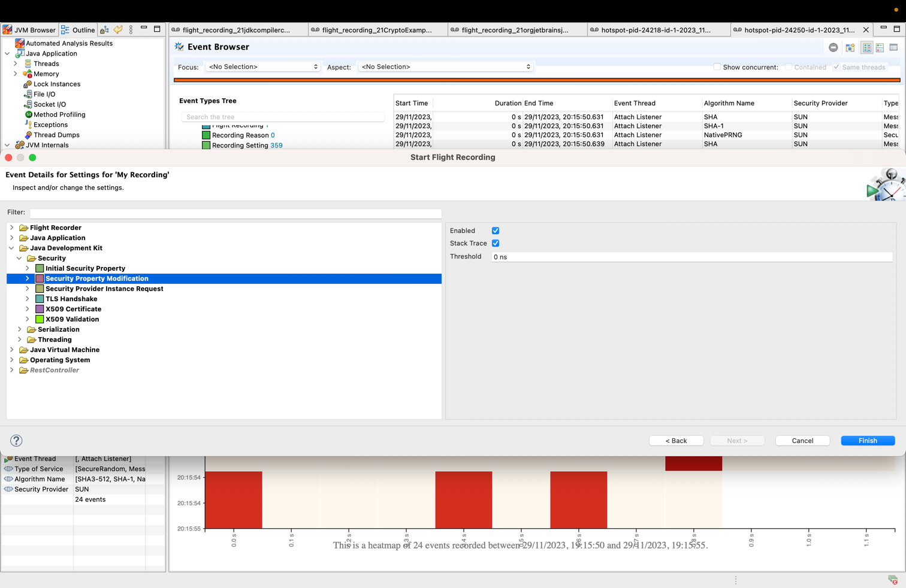Select the Method Profiling page icon
This screenshot has width=906, height=588.
(28, 114)
